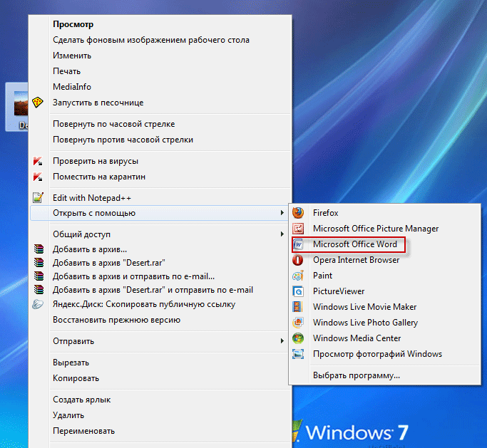Choose Добавить в архив... entry
Image resolution: width=487 pixels, height=448 pixels.
pos(90,249)
